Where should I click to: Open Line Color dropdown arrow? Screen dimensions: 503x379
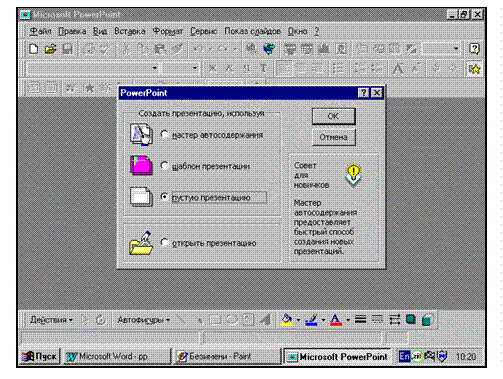click(323, 320)
